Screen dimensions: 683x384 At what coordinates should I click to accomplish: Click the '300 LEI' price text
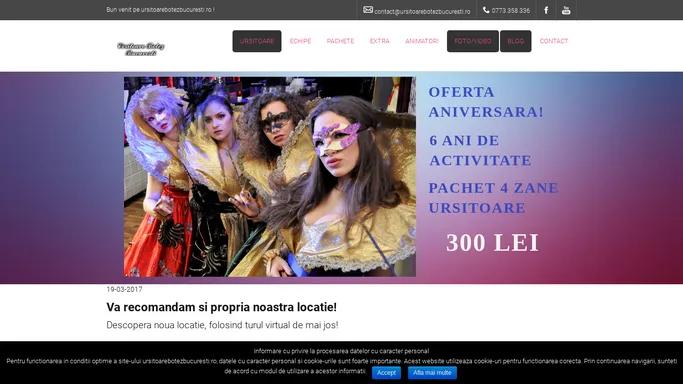492,243
